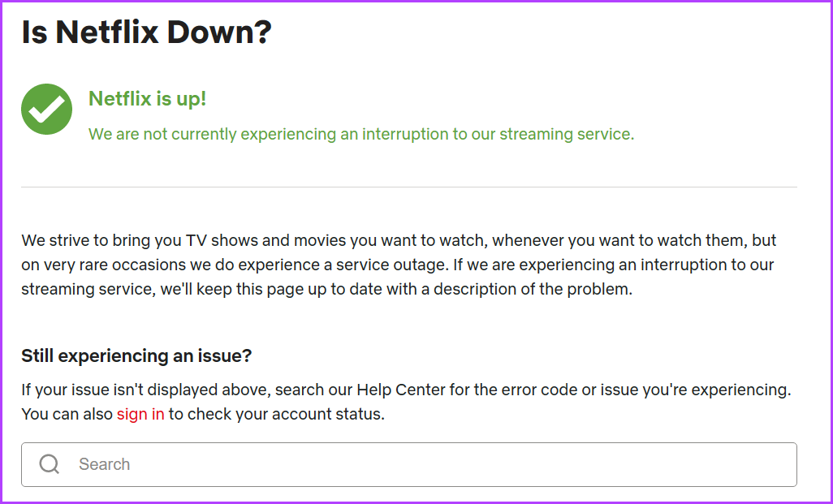Click the horizontal divider below status banner

(409, 187)
